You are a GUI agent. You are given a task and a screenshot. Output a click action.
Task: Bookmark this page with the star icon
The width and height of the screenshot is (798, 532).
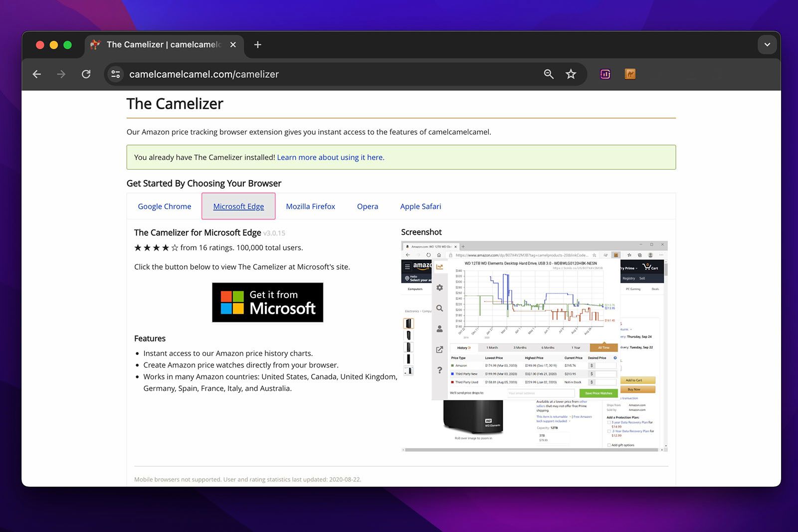571,74
